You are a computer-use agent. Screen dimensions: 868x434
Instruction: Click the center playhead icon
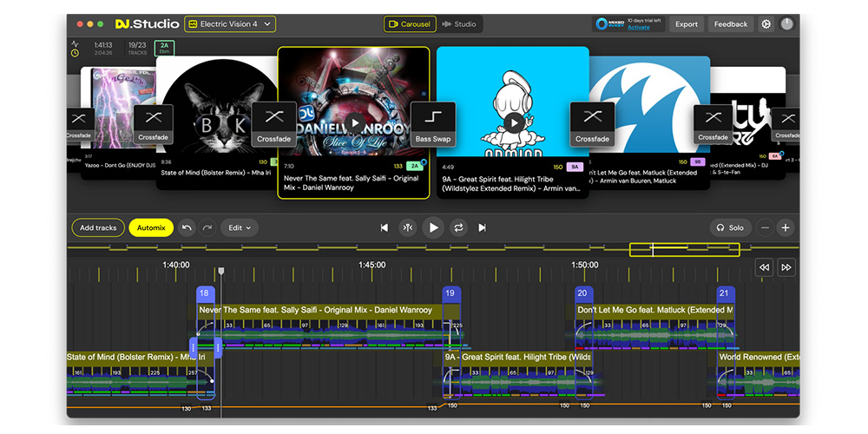tap(408, 227)
